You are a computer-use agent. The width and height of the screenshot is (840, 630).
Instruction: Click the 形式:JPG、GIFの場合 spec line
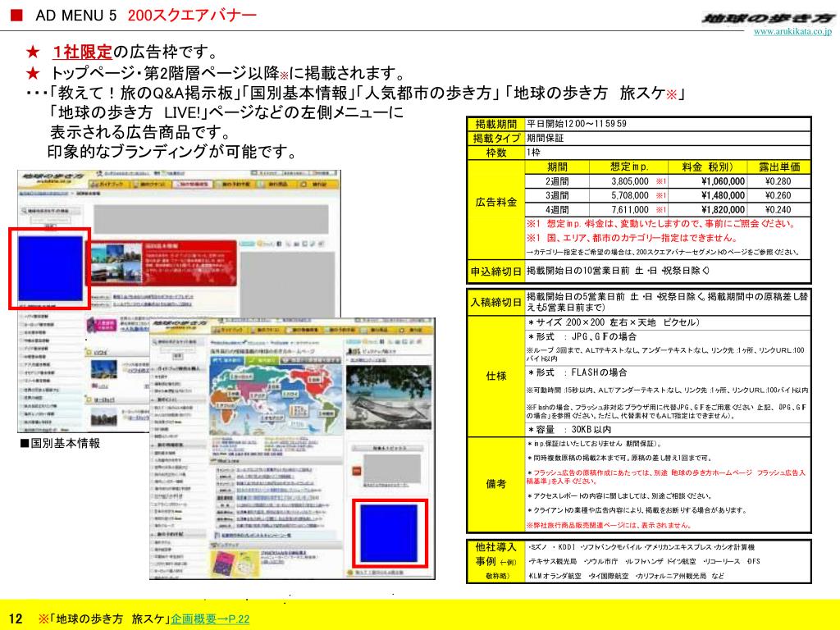coord(582,336)
